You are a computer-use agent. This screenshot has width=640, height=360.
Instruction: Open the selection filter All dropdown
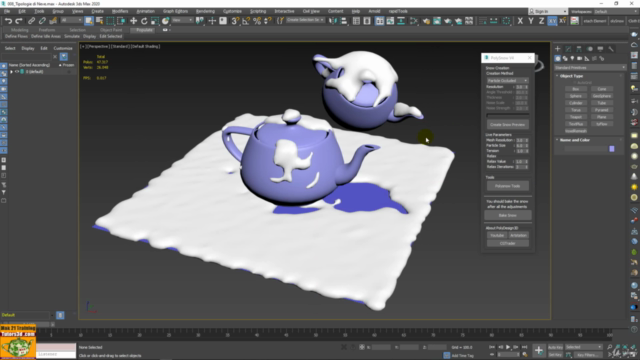(71, 20)
